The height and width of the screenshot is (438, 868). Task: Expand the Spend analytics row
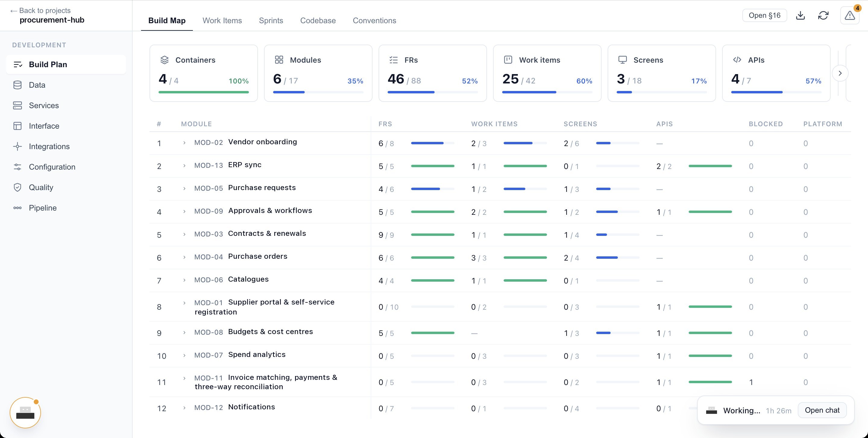pyautogui.click(x=184, y=355)
